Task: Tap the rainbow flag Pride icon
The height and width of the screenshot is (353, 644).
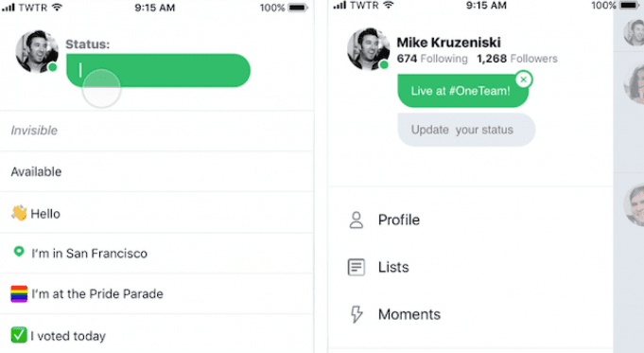Action: [19, 293]
